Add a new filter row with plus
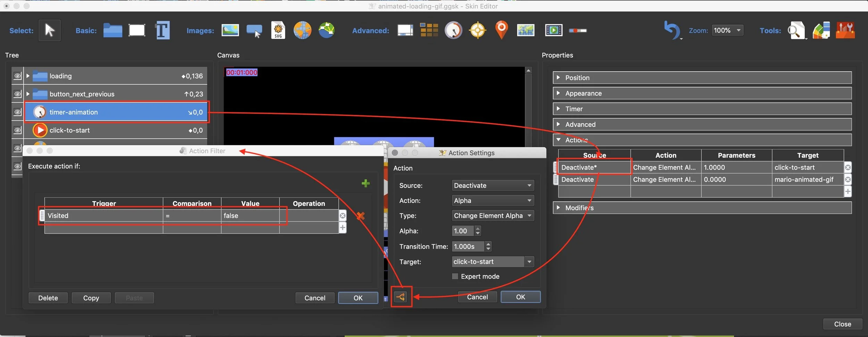868x337 pixels. pyautogui.click(x=343, y=228)
